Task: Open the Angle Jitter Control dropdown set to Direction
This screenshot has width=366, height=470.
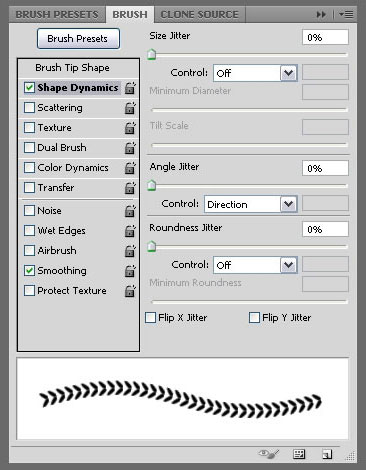Action: (250, 204)
